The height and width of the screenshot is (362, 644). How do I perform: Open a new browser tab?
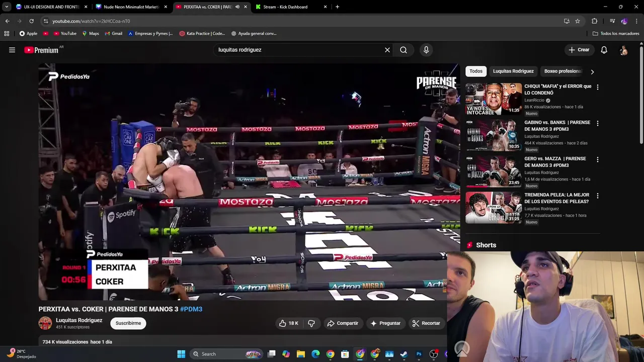pyautogui.click(x=337, y=7)
